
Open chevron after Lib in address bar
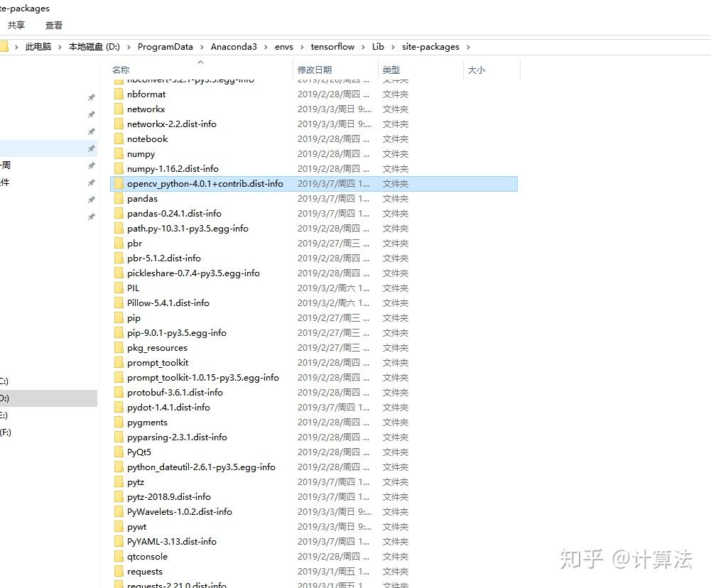[x=393, y=47]
